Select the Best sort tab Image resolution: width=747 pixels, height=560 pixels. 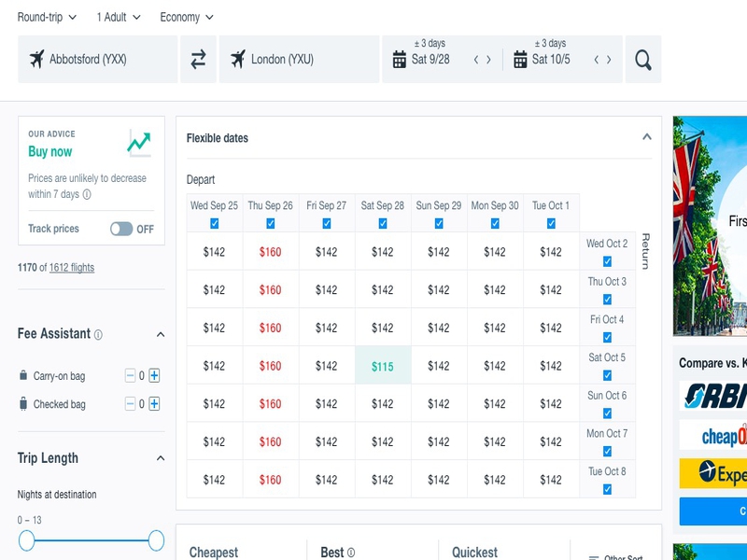tap(332, 553)
